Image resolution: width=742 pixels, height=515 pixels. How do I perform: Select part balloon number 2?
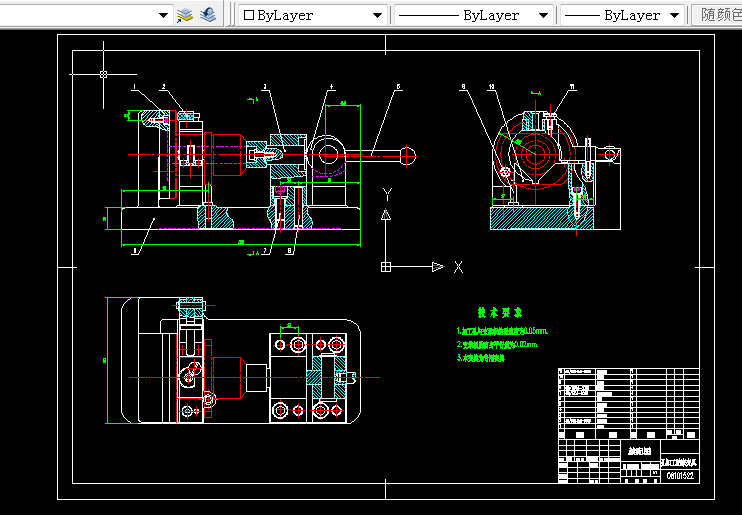(x=163, y=87)
